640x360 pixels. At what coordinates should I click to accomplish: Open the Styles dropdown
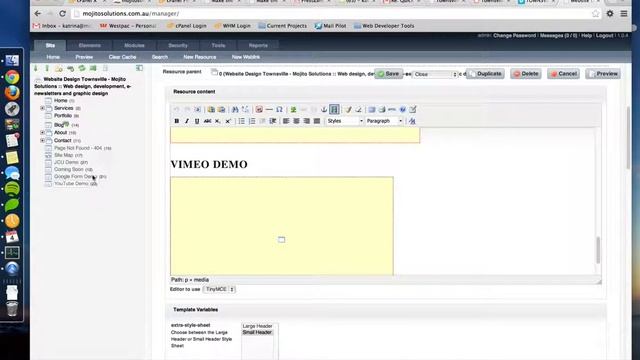(x=345, y=121)
